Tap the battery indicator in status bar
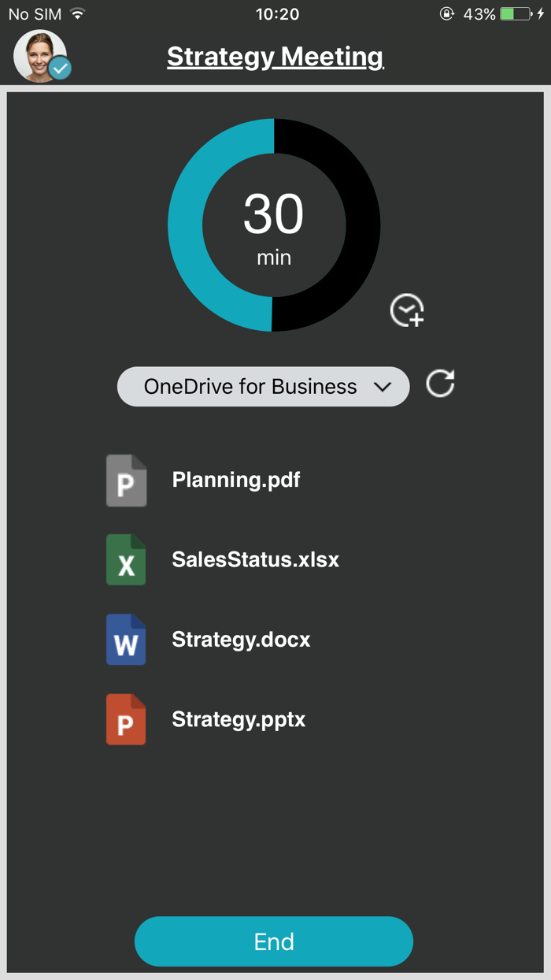551x980 pixels. [516, 14]
